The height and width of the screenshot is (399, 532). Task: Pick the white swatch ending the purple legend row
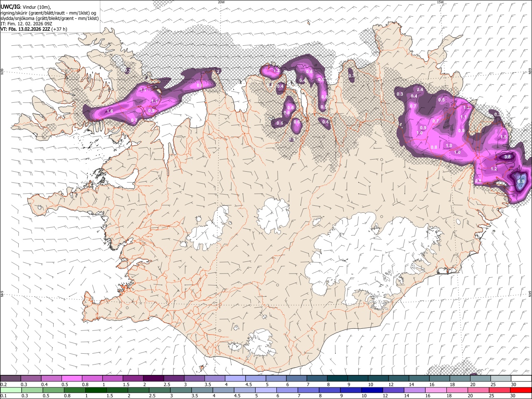click(x=522, y=378)
